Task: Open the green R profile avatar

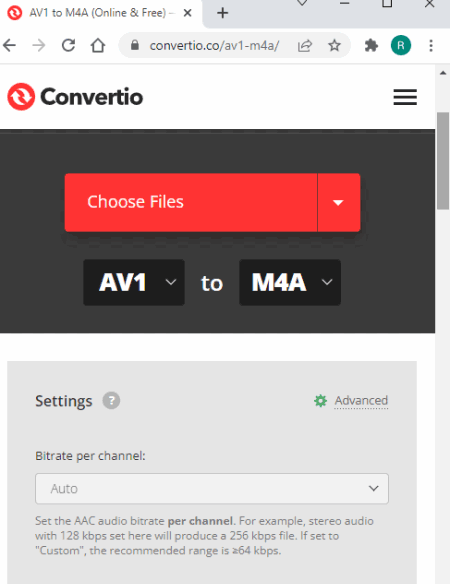Action: [x=401, y=45]
